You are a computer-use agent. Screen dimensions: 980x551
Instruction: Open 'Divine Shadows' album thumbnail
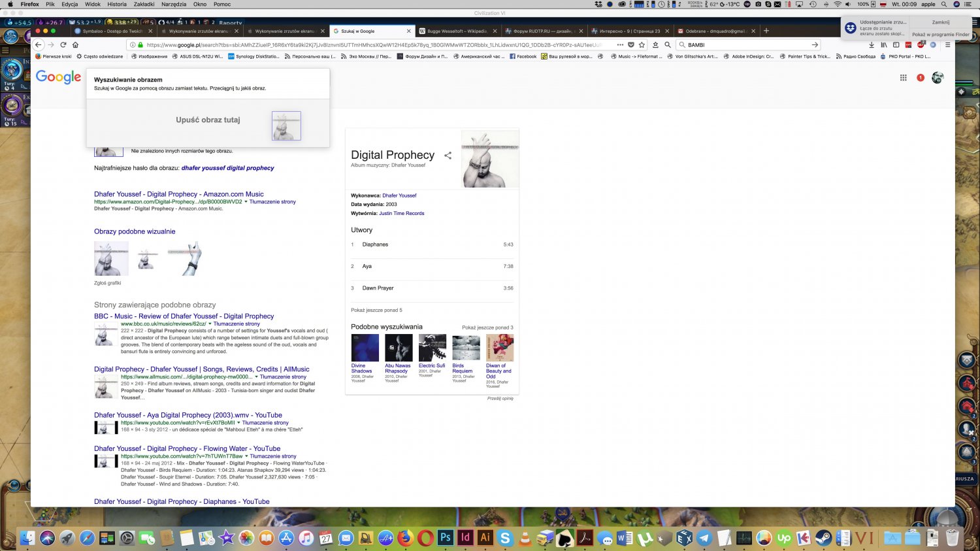365,348
